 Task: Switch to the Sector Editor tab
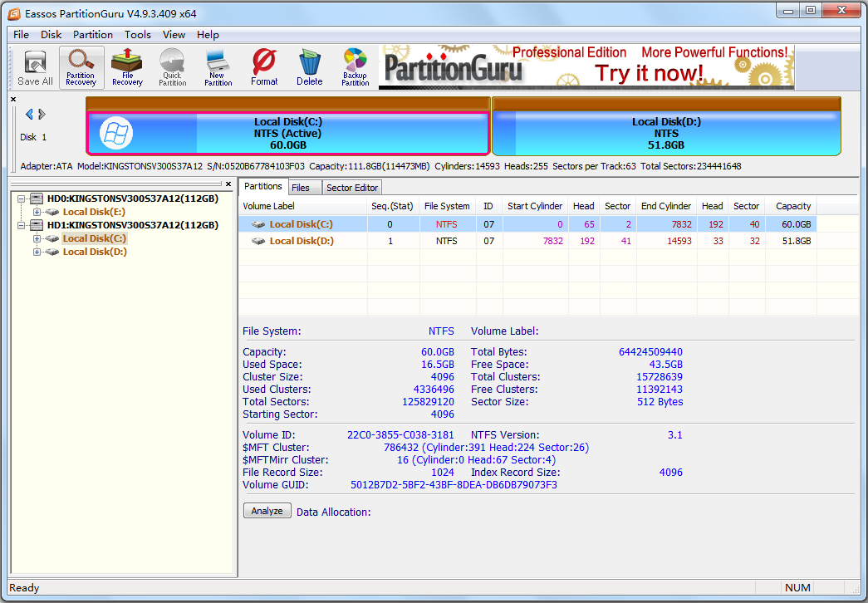352,188
